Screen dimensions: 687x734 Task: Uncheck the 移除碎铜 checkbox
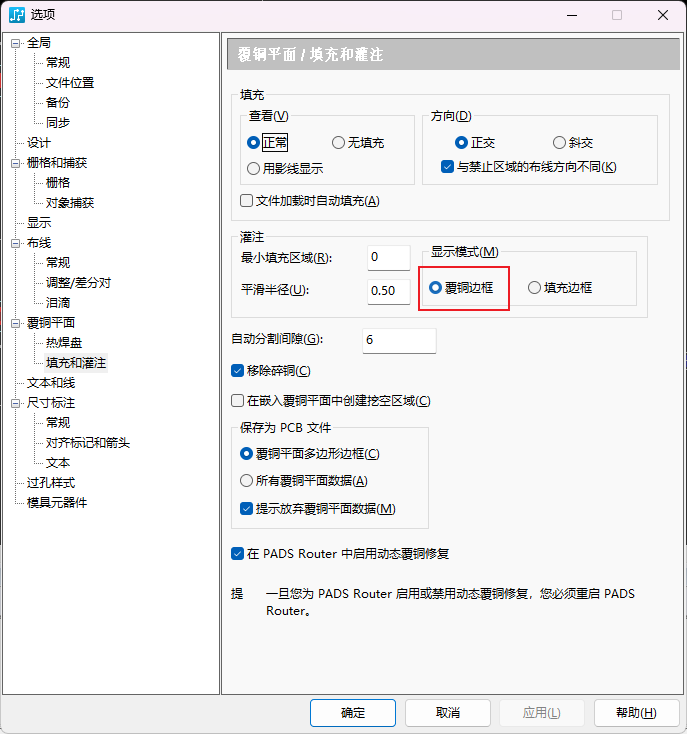coord(238,371)
